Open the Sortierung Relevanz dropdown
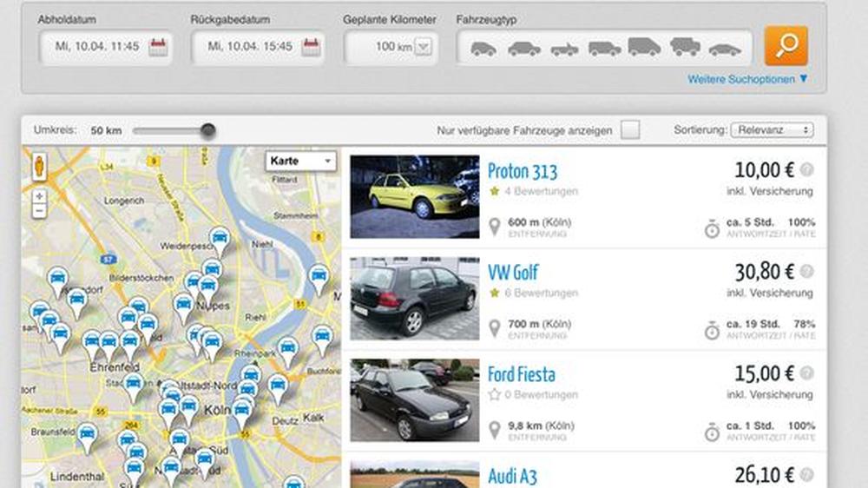Image resolution: width=868 pixels, height=488 pixels. tap(772, 130)
